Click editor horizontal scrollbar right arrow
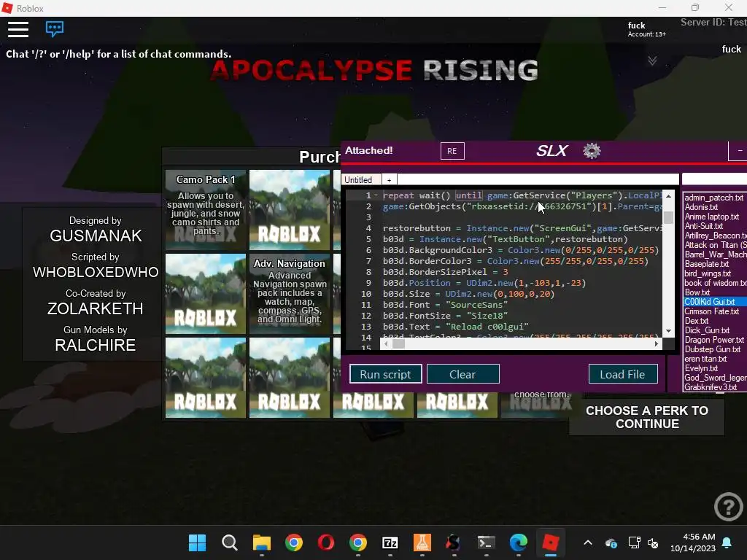This screenshot has width=747, height=560. (x=657, y=344)
